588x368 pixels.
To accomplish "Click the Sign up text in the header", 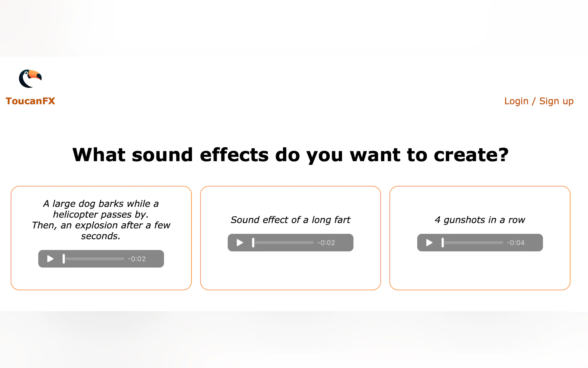I will pyautogui.click(x=556, y=101).
